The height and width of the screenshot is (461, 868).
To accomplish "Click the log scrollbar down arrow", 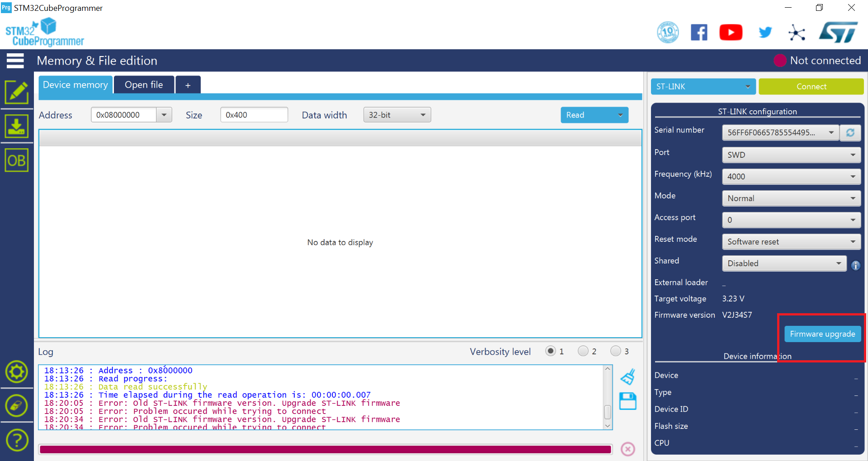I will point(608,426).
